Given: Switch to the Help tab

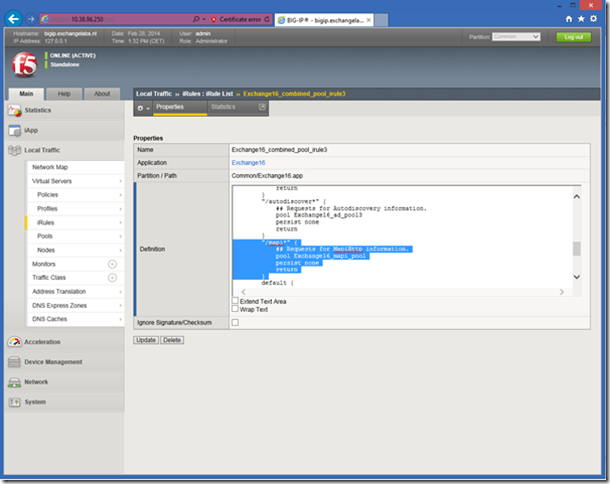Looking at the screenshot, I should (63, 93).
